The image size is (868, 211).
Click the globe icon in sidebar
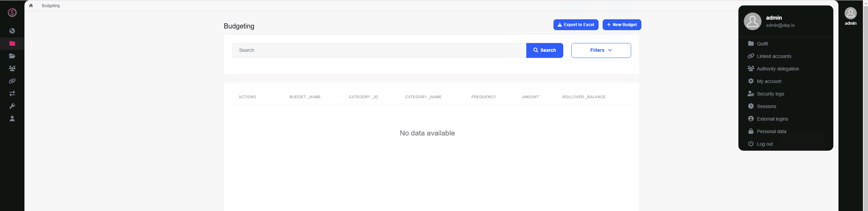tap(12, 31)
